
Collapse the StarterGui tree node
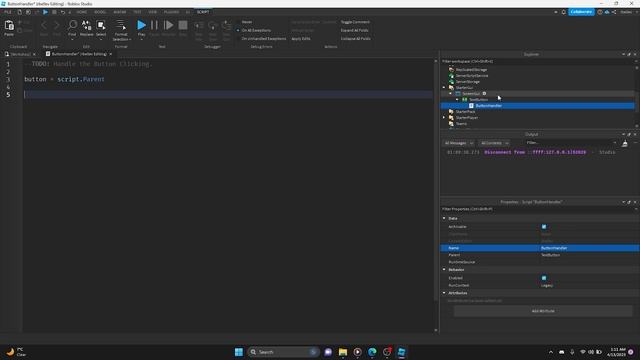pyautogui.click(x=444, y=87)
